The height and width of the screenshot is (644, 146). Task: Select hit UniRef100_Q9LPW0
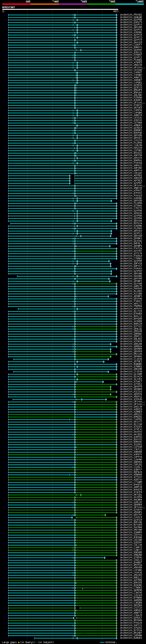131,95
